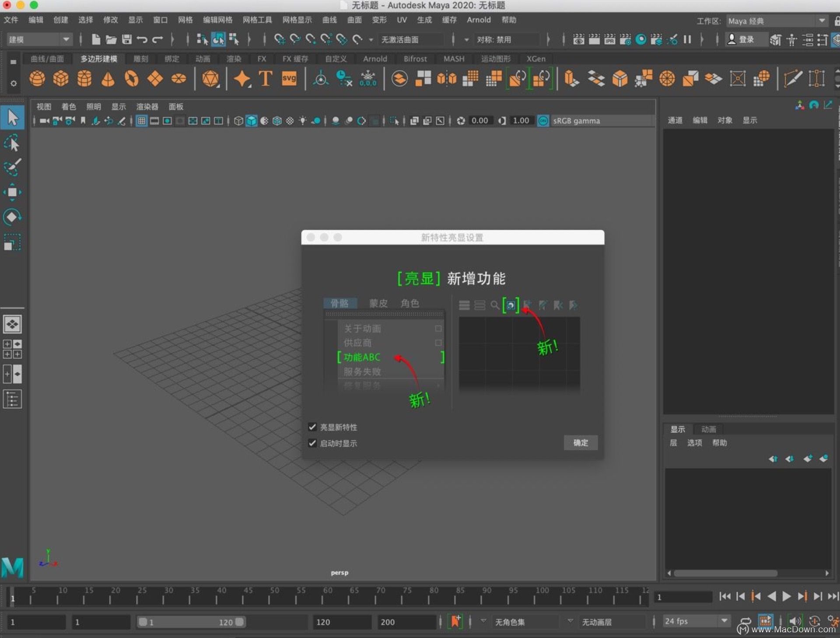The height and width of the screenshot is (638, 840).
Task: Uncheck 启动时显示 checkbox
Action: [x=312, y=443]
